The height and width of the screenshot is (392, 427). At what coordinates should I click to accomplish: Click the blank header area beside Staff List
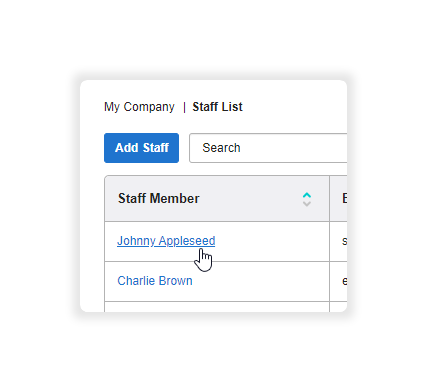click(x=295, y=107)
